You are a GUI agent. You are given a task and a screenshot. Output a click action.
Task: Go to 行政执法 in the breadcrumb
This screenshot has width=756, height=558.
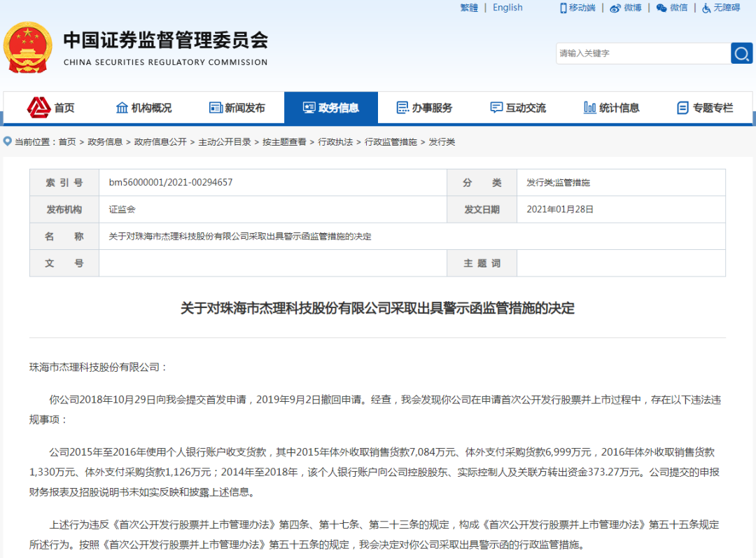(x=335, y=142)
